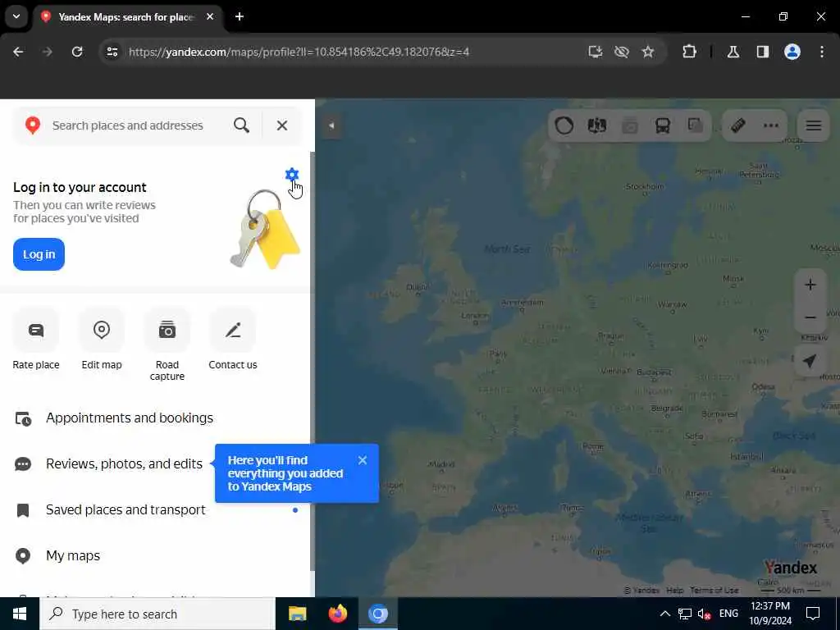The image size is (840, 630).
Task: Go back with browser back arrow
Action: coord(18,52)
